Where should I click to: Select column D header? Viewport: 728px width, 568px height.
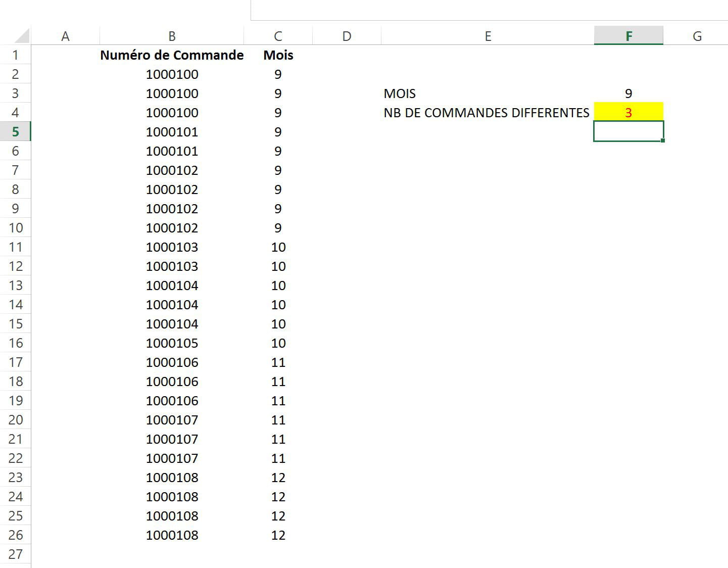(x=347, y=36)
